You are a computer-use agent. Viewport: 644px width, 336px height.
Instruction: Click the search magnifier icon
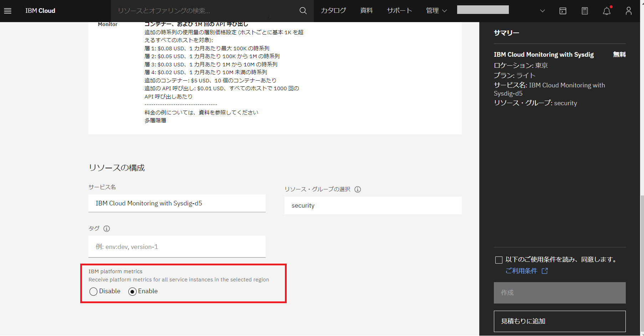pyautogui.click(x=303, y=11)
